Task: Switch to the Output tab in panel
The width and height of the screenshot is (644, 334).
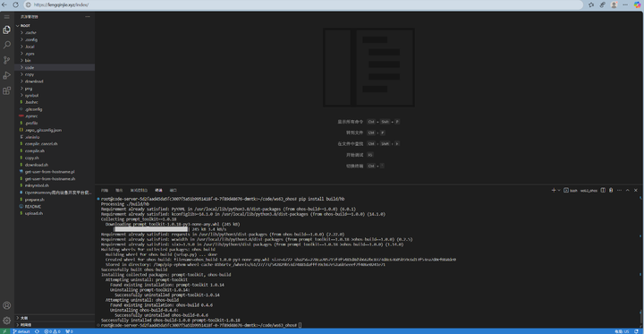Action: (119, 191)
